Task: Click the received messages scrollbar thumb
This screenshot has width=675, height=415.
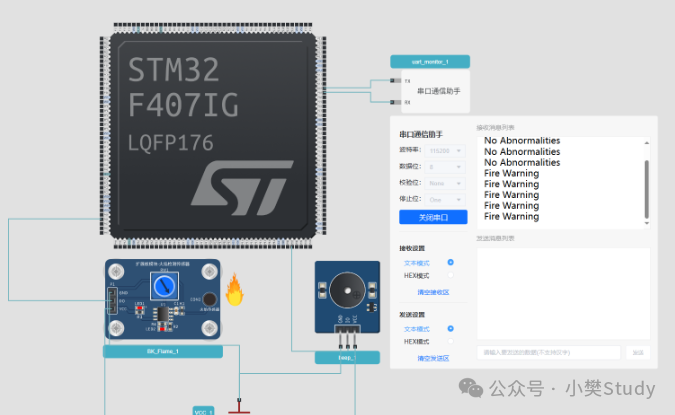Action: [x=647, y=189]
